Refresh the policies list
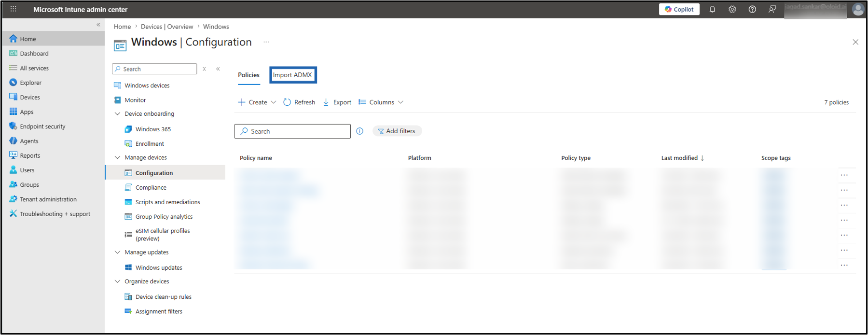Viewport: 868px width, 335px height. pyautogui.click(x=299, y=102)
